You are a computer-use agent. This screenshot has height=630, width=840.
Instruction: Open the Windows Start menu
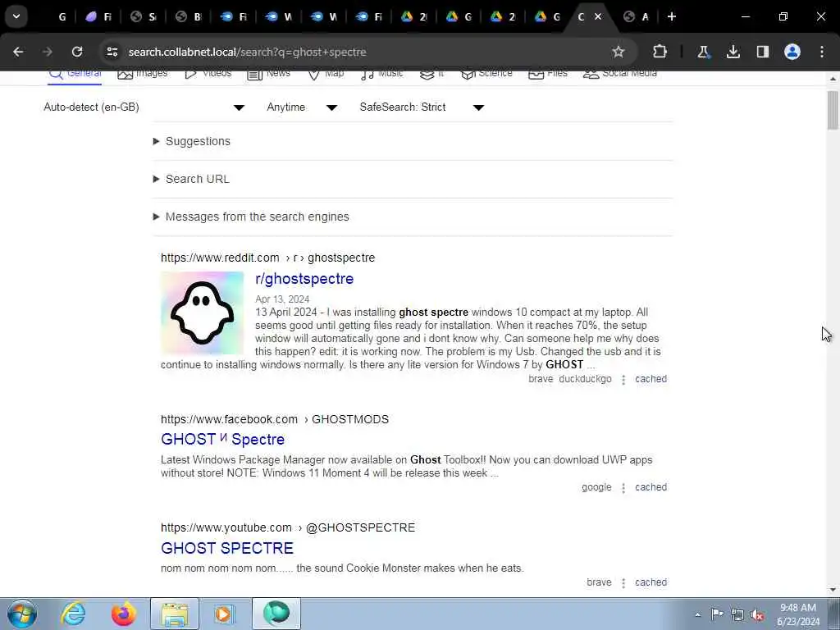[x=22, y=614]
